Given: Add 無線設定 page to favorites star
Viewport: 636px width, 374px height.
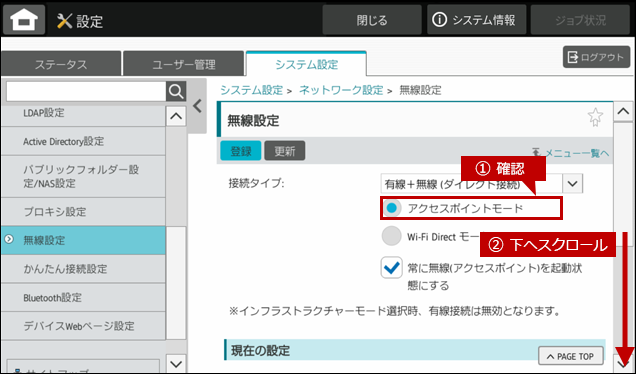Looking at the screenshot, I should [595, 117].
